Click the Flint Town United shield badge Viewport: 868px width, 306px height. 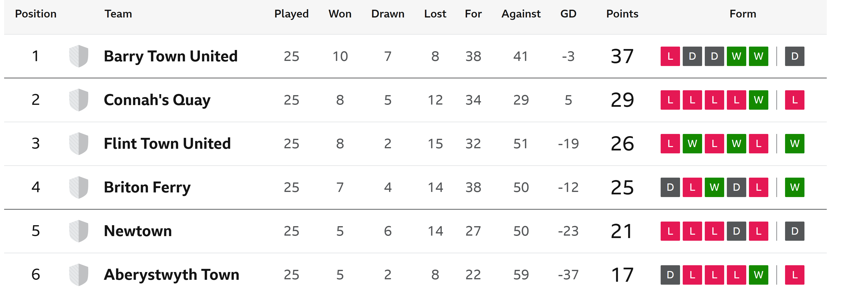tap(79, 144)
